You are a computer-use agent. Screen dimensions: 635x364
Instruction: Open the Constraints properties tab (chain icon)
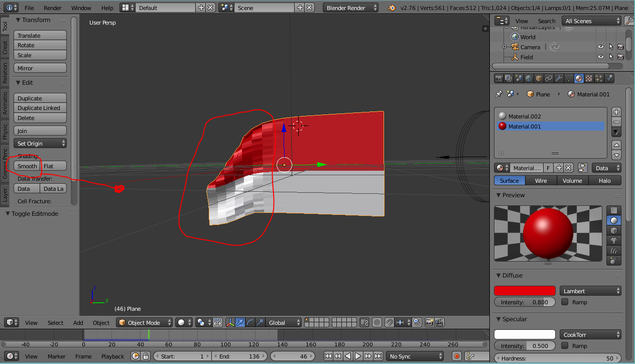pyautogui.click(x=549, y=78)
